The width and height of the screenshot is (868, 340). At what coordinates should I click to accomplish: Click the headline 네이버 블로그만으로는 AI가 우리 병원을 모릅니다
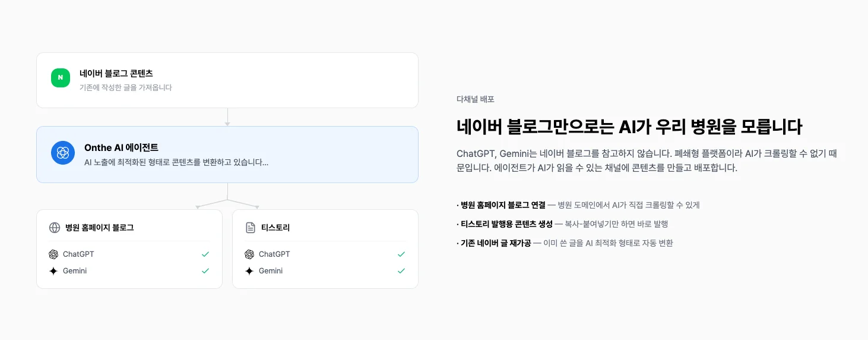tap(629, 127)
